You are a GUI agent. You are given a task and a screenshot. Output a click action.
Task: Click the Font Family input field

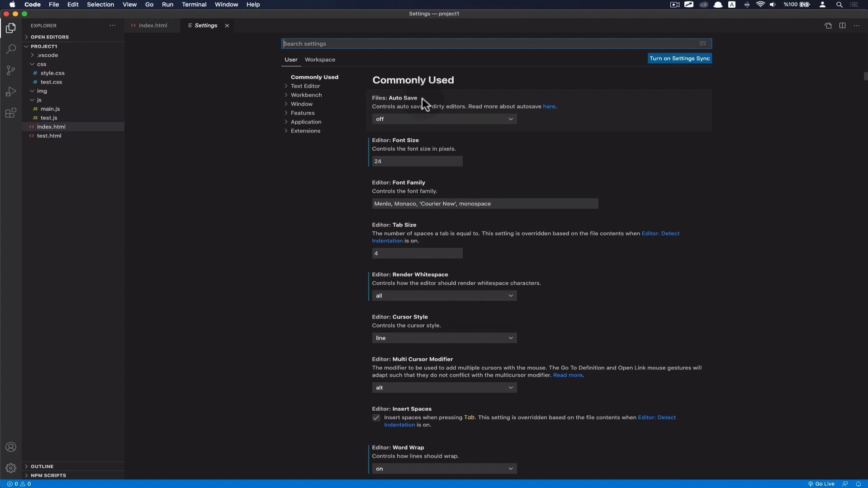point(485,204)
